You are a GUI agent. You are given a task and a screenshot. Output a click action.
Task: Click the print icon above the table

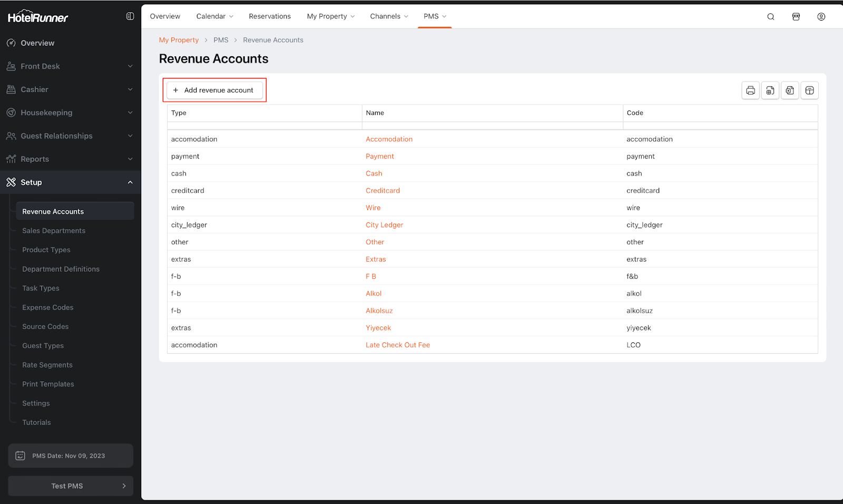(750, 91)
